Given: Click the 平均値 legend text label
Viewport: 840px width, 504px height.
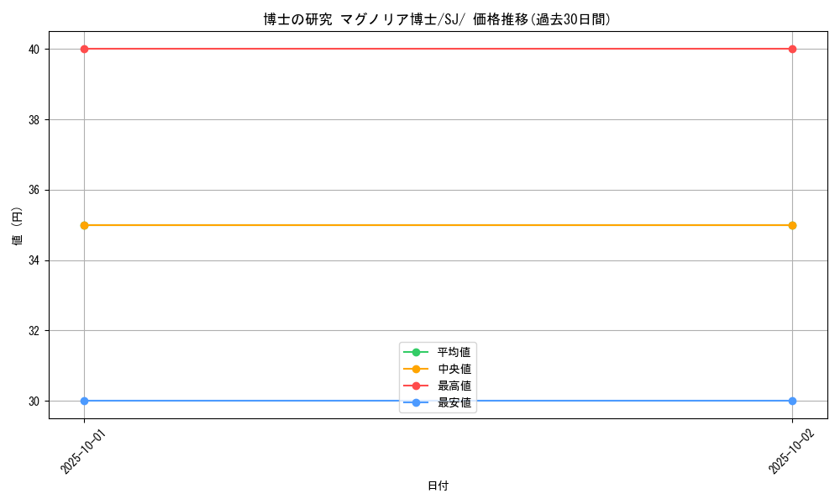Looking at the screenshot, I should coord(454,352).
